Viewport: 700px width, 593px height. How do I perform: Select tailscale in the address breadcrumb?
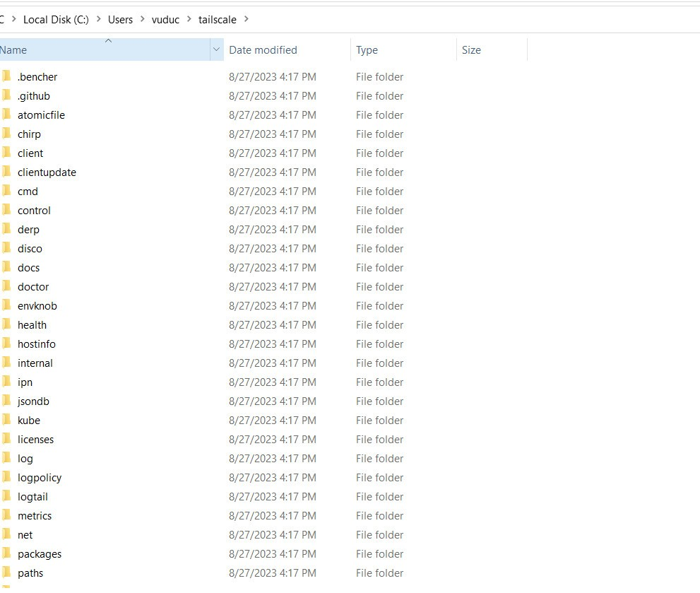[x=218, y=20]
